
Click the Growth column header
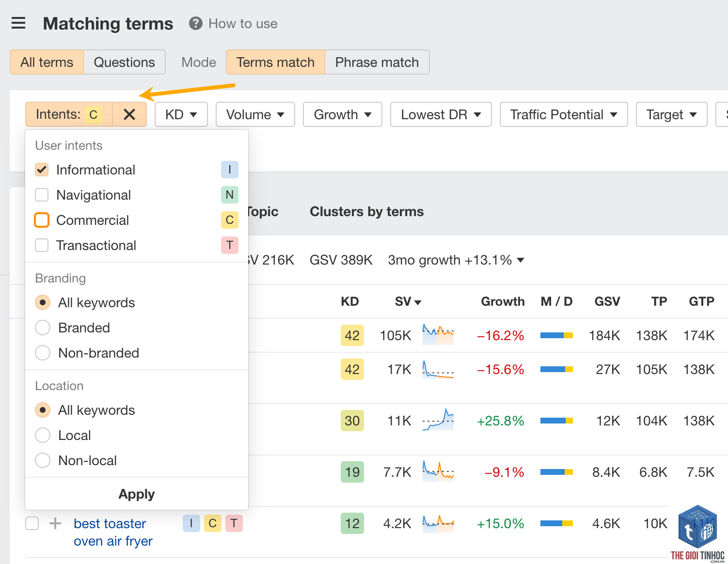pos(503,301)
